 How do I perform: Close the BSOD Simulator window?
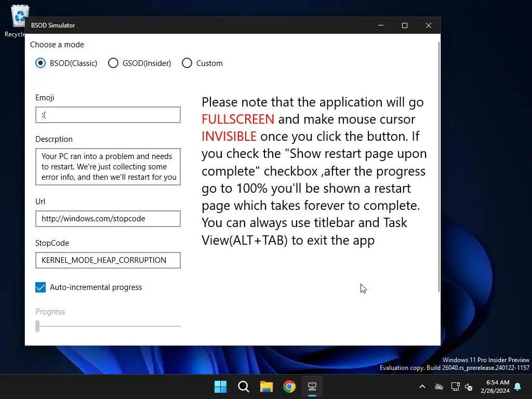point(429,25)
